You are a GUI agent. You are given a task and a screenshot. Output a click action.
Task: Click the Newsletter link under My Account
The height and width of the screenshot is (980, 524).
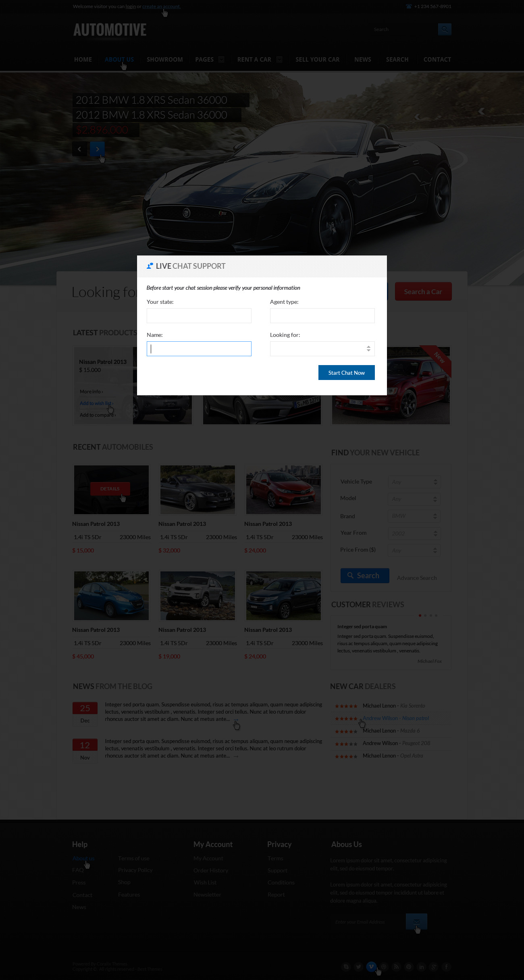(x=207, y=895)
